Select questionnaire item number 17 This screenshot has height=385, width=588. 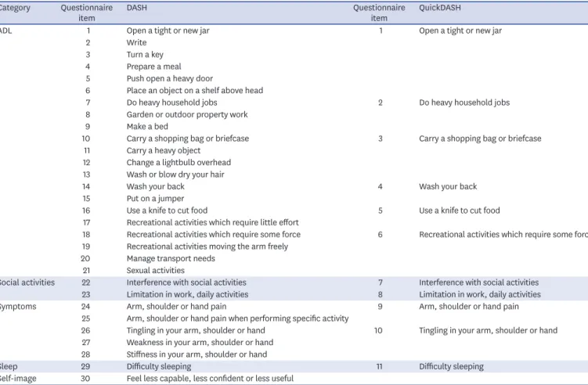click(86, 222)
